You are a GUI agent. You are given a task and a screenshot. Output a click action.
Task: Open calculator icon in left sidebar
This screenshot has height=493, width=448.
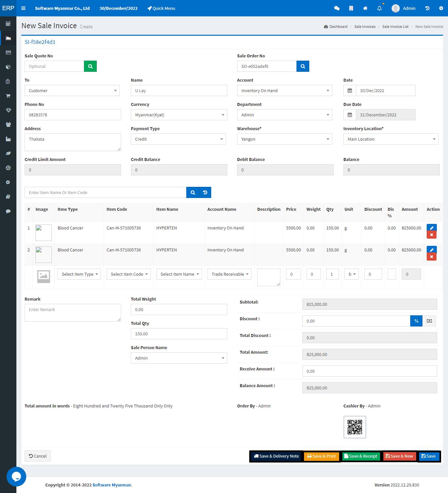[8, 24]
